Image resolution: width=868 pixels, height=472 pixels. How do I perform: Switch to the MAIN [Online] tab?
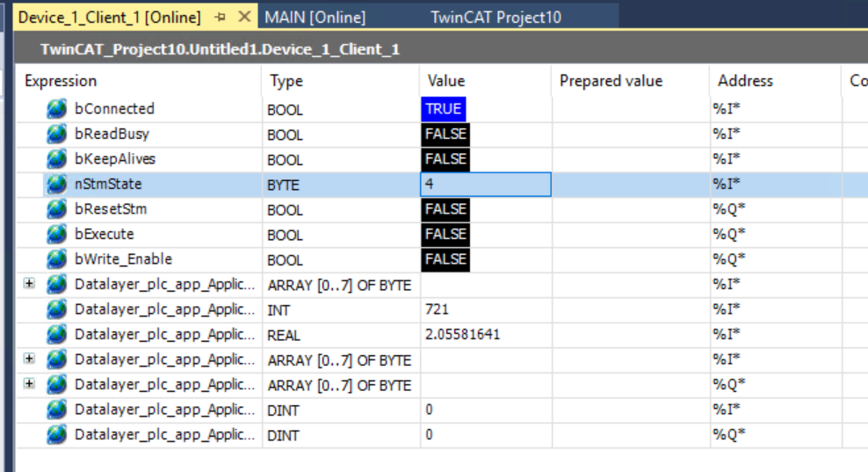315,18
